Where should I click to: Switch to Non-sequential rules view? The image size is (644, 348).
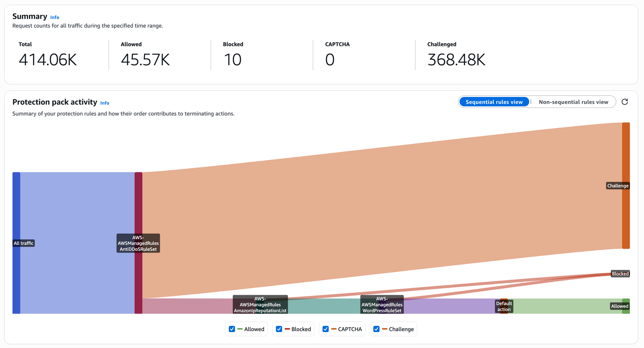pos(573,102)
